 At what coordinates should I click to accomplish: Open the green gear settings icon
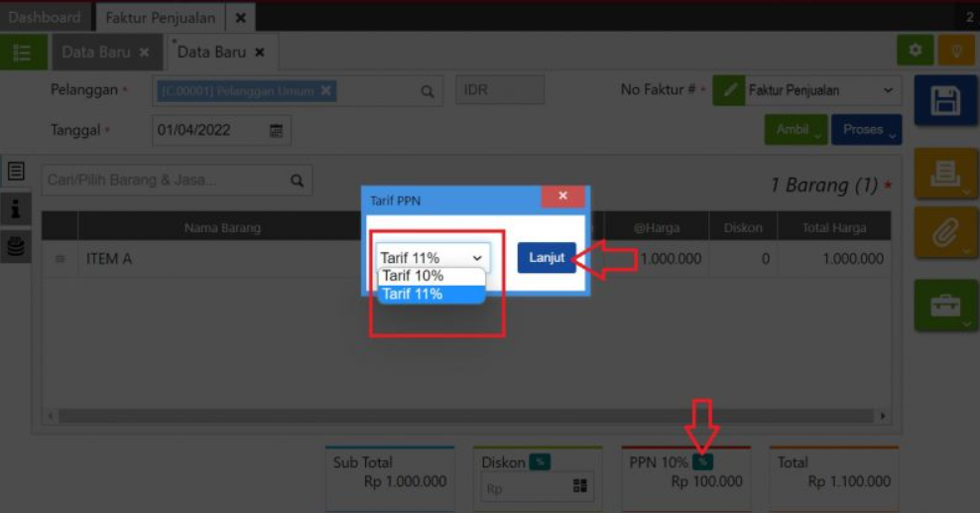point(915,51)
